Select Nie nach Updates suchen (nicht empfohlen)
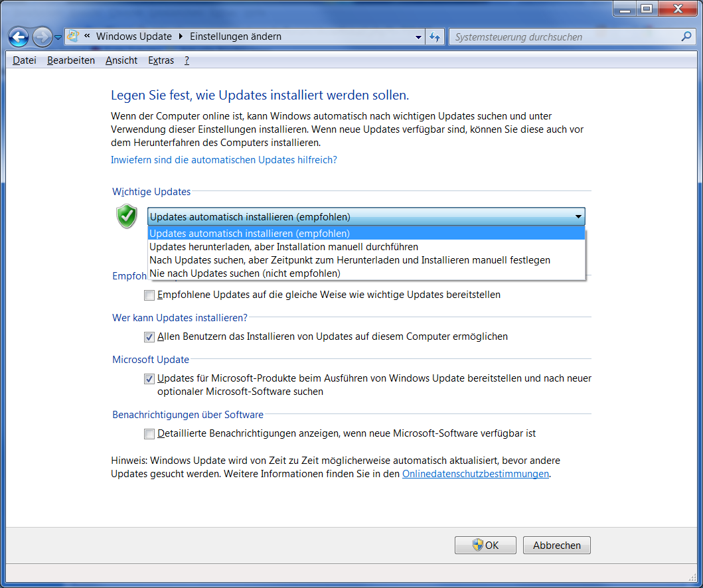The image size is (703, 588). click(x=366, y=273)
